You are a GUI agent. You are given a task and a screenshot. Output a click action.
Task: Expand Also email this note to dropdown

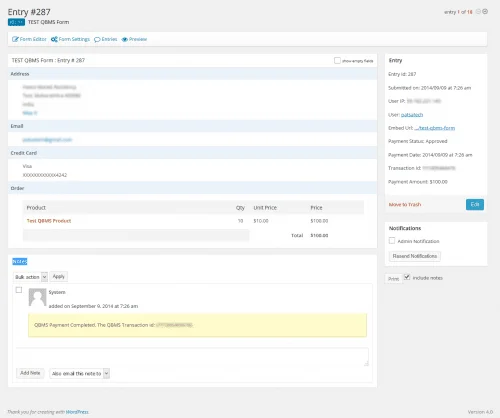tap(79, 373)
